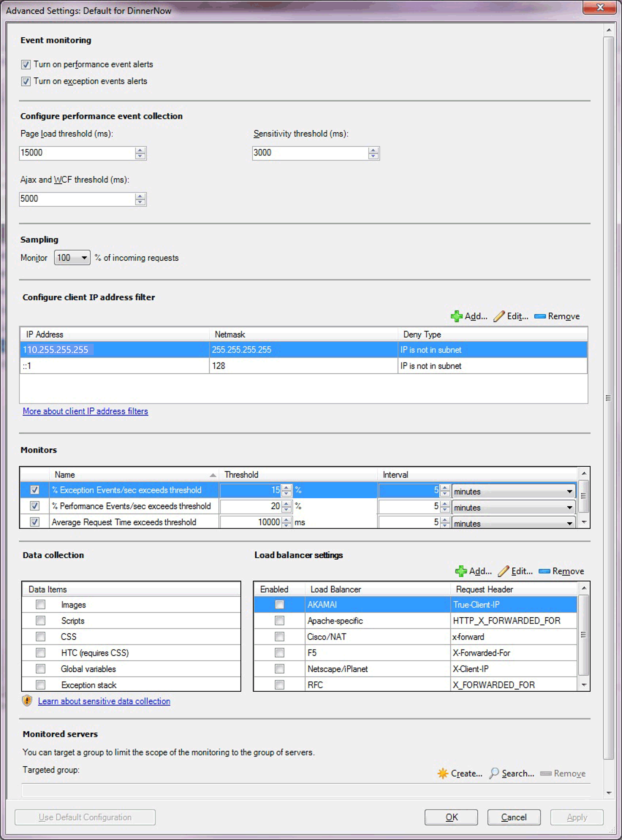622x840 pixels.
Task: Enable the Cisco/NAT load balancer
Action: coord(279,636)
